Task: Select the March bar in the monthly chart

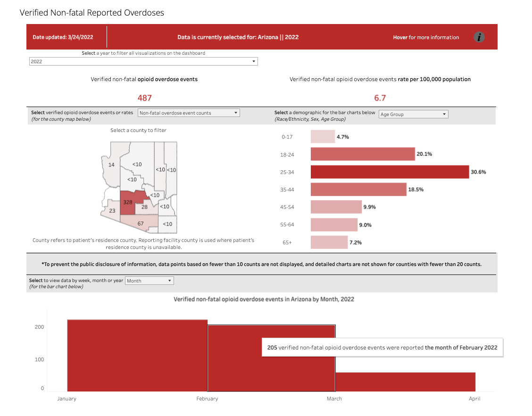Action: [x=405, y=382]
